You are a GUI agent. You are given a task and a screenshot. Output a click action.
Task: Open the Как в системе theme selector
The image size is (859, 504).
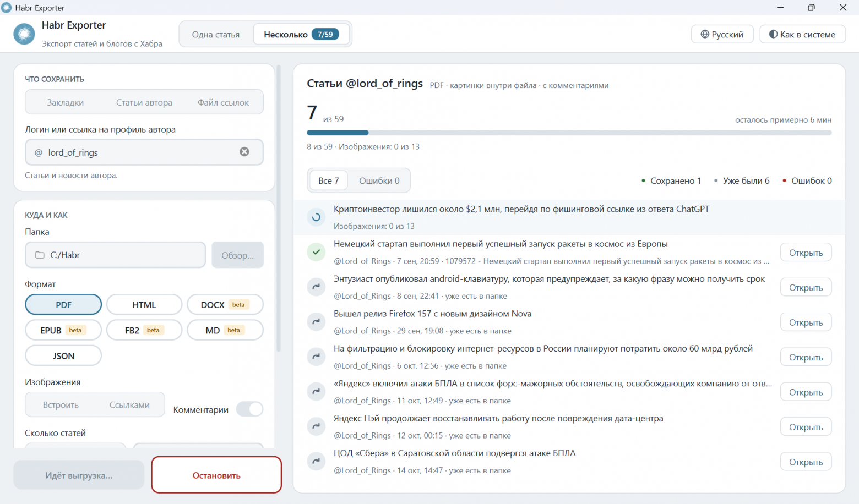802,34
